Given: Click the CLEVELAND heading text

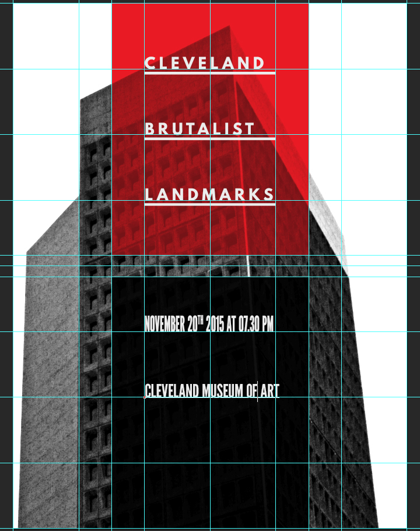Looking at the screenshot, I should (x=204, y=62).
